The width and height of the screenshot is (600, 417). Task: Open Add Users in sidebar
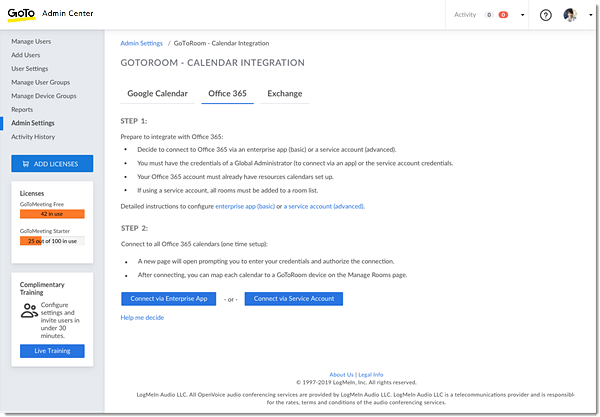click(26, 55)
